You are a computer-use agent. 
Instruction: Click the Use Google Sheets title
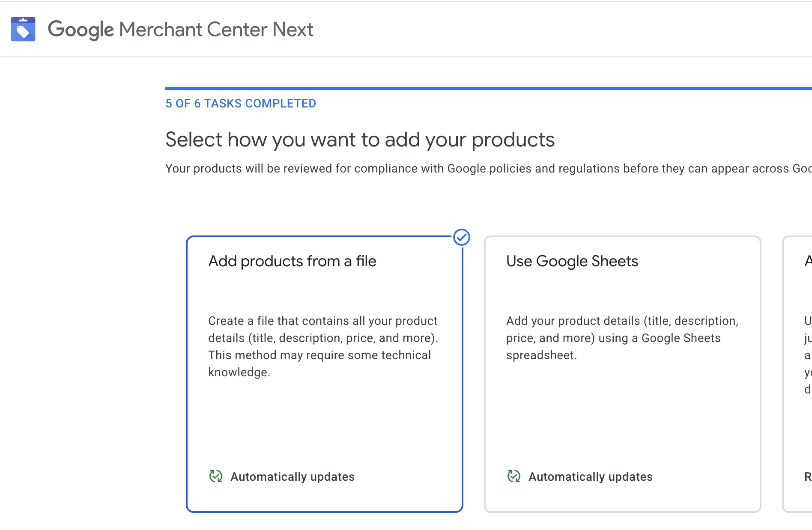pos(572,261)
